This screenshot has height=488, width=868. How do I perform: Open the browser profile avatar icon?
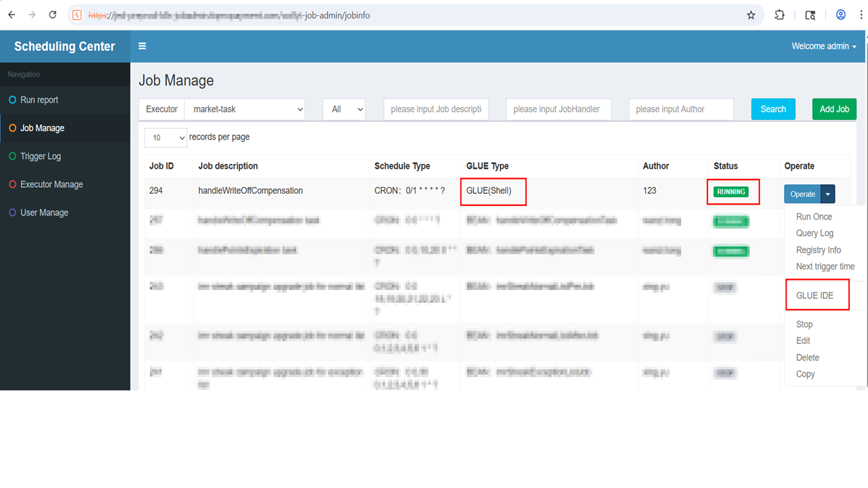[841, 15]
